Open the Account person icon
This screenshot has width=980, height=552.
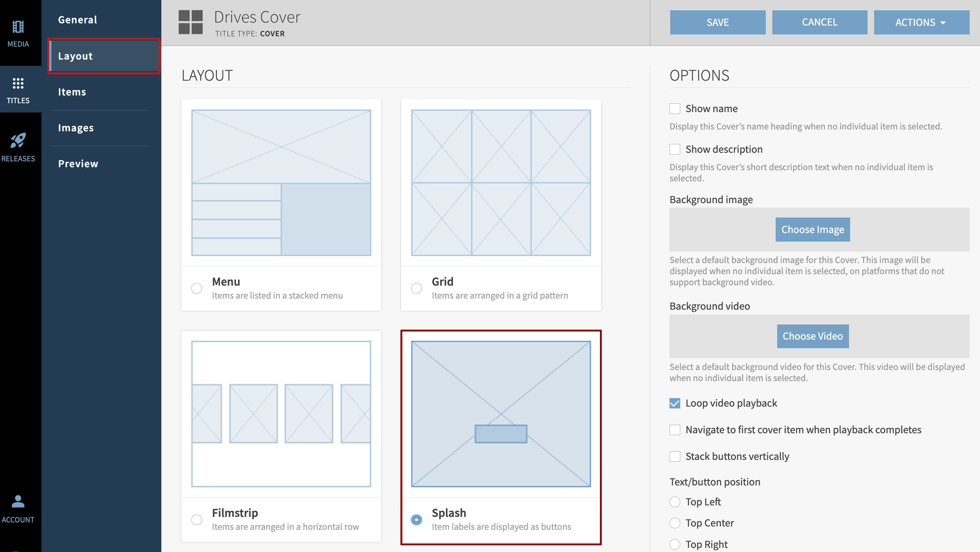pos(18,501)
